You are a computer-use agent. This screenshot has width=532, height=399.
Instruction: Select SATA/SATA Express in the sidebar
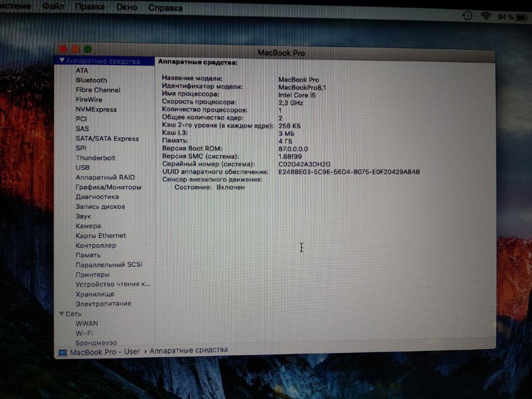pos(107,139)
